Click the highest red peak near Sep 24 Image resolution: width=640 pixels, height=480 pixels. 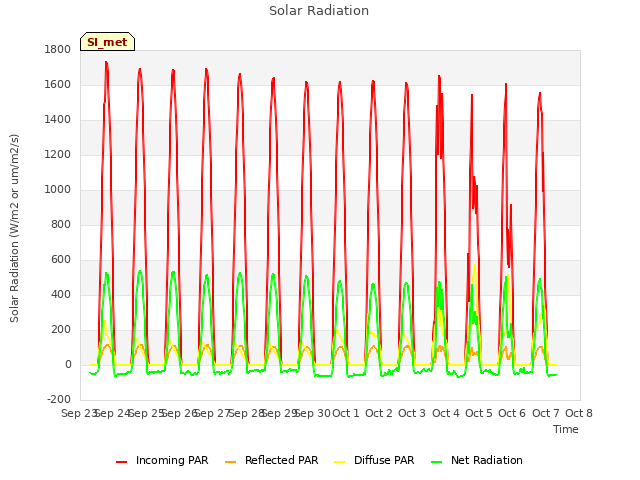[106, 62]
